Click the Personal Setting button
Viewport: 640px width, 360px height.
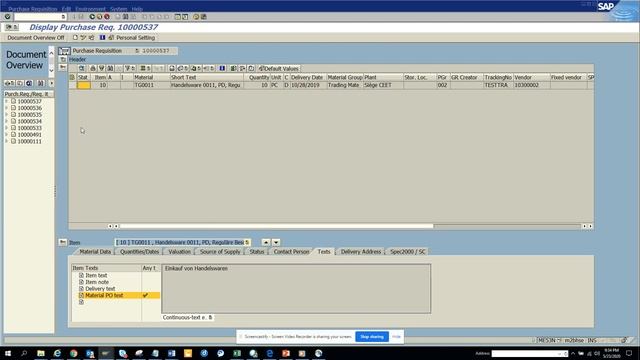[x=132, y=38]
